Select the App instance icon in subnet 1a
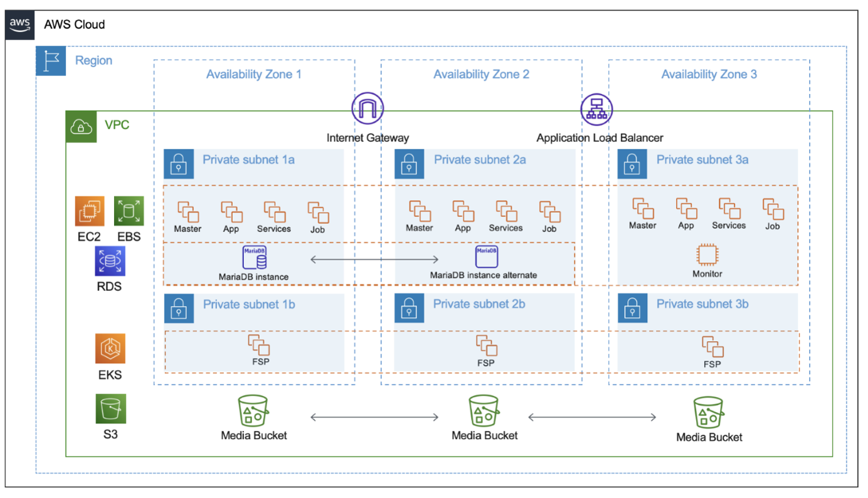 pos(231,212)
